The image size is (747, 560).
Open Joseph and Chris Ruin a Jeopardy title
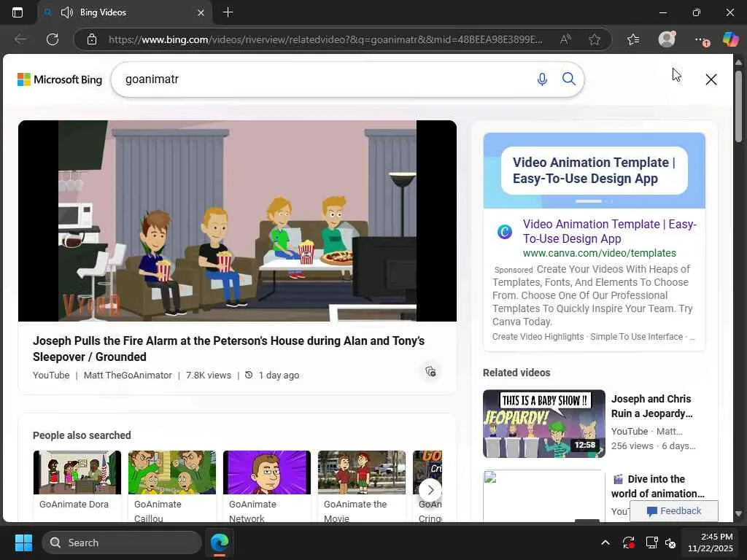(x=651, y=406)
